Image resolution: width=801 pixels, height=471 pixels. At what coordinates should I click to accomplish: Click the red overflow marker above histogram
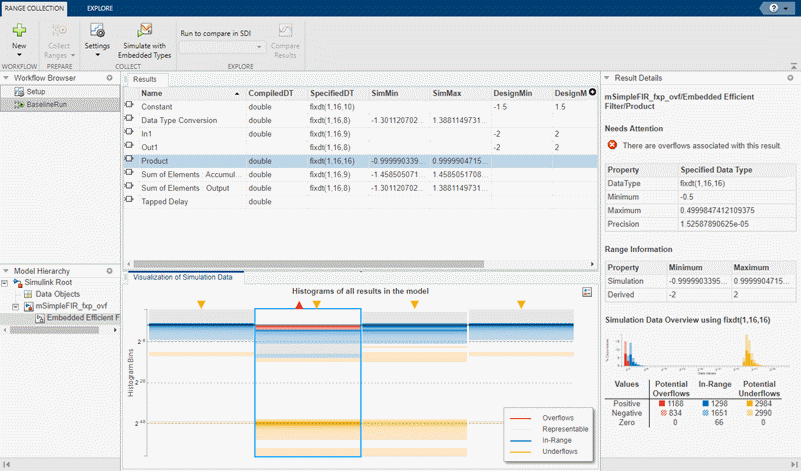[299, 304]
